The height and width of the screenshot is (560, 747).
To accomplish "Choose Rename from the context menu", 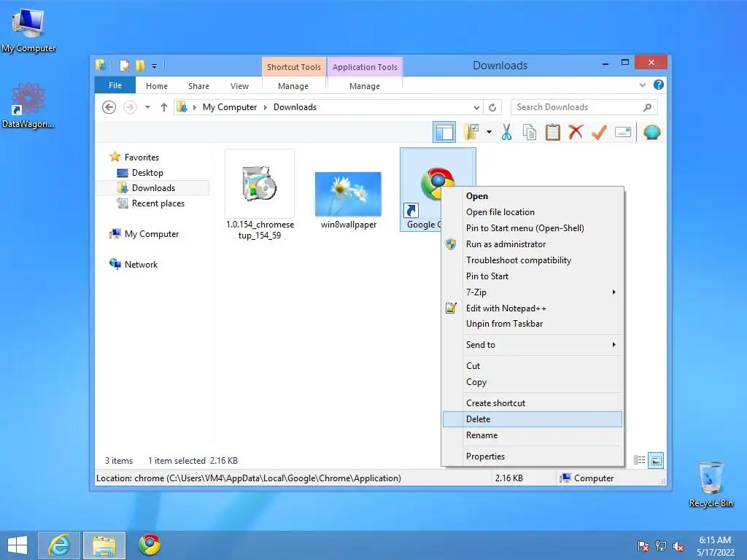I will (x=532, y=435).
